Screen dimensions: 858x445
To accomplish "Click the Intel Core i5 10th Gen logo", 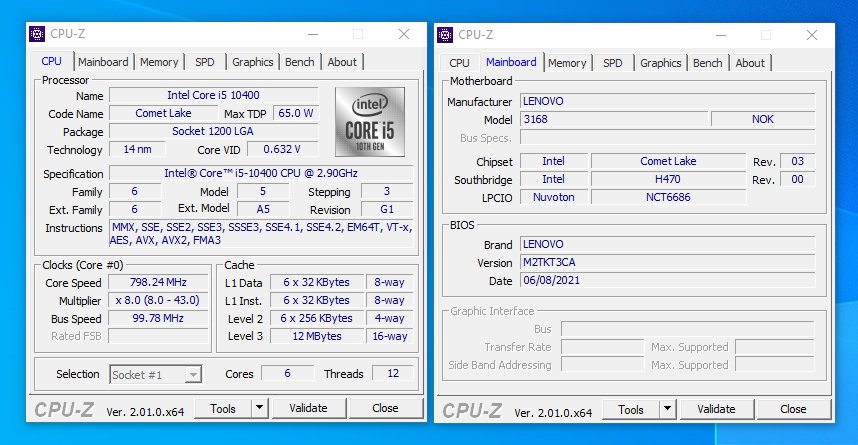I will (370, 122).
